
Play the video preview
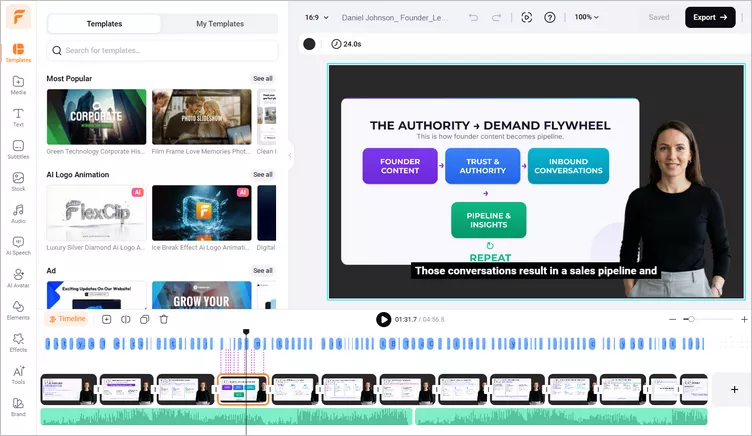383,319
